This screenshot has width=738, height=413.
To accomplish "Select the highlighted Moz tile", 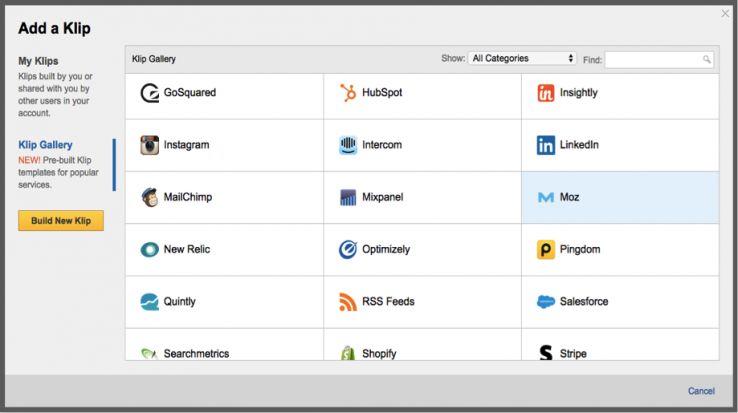I will (x=620, y=197).
